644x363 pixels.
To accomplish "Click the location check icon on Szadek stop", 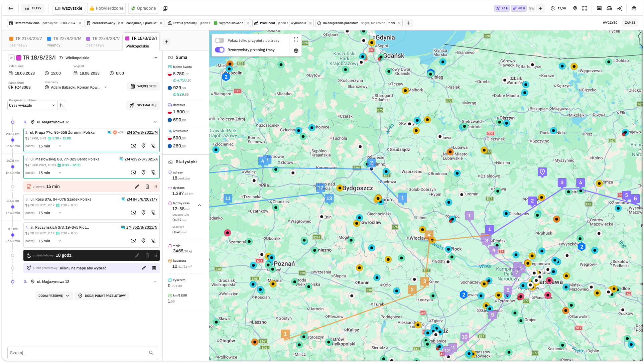I will coord(143,213).
